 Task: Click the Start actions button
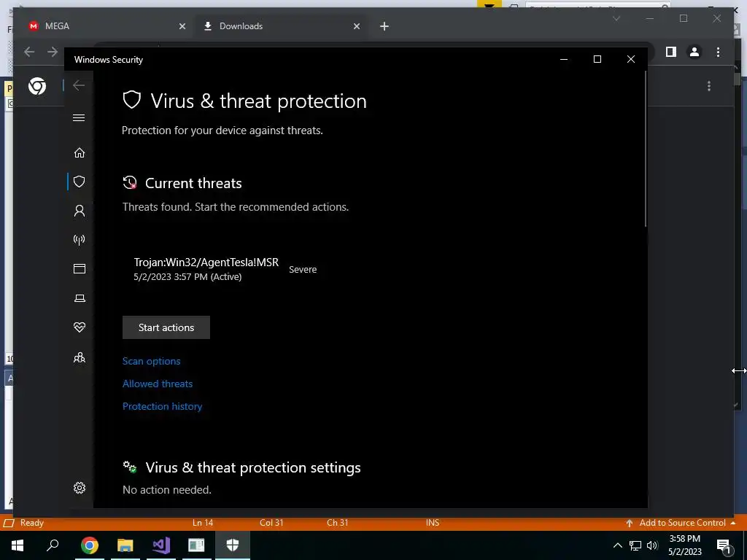[166, 327]
